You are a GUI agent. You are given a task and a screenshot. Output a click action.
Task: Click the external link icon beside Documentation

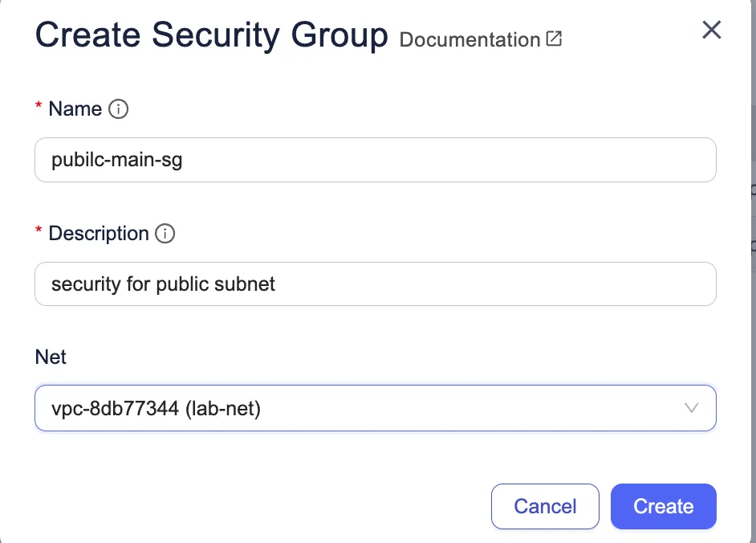coord(554,39)
